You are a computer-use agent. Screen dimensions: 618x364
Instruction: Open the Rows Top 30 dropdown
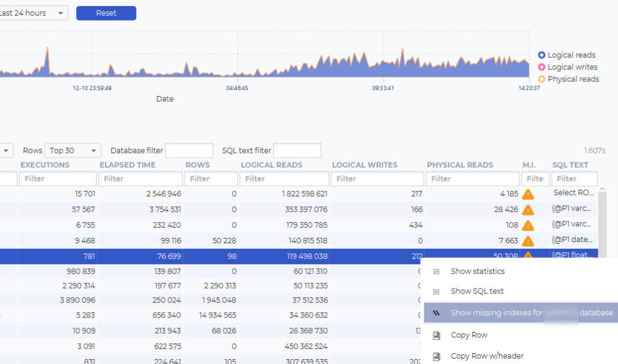click(x=73, y=151)
